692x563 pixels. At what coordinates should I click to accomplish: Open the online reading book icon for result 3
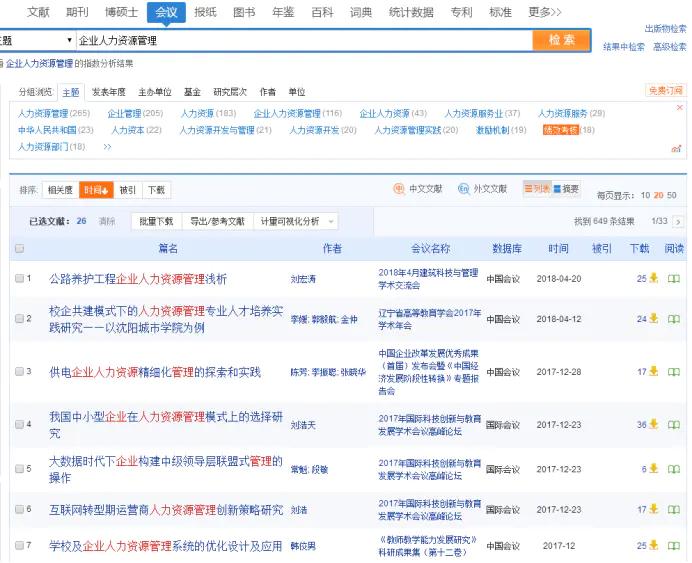673,372
